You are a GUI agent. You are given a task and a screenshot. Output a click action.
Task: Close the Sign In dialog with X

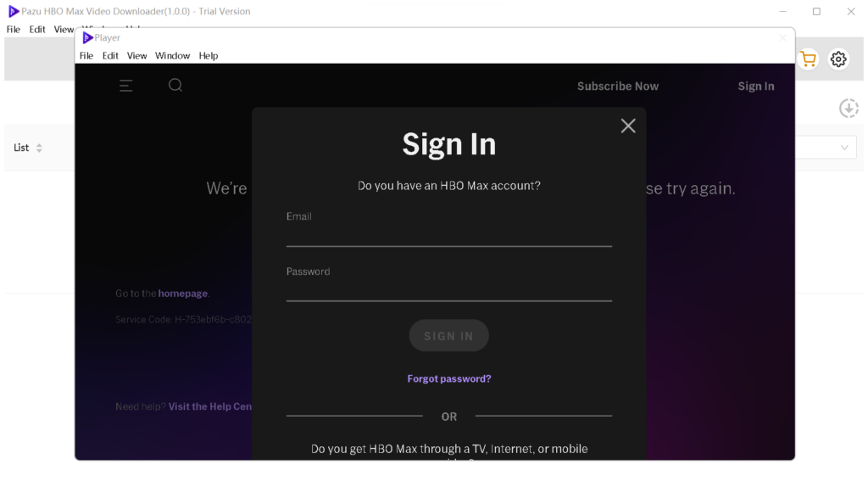628,126
